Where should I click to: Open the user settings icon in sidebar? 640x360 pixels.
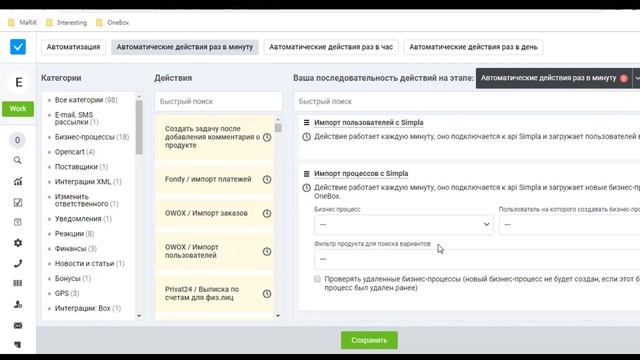click(x=18, y=304)
